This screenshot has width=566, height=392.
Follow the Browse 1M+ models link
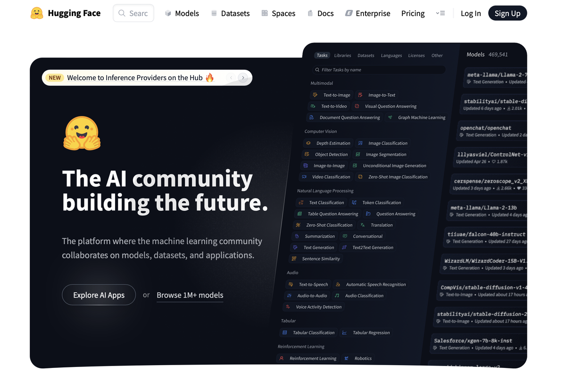[x=190, y=295]
